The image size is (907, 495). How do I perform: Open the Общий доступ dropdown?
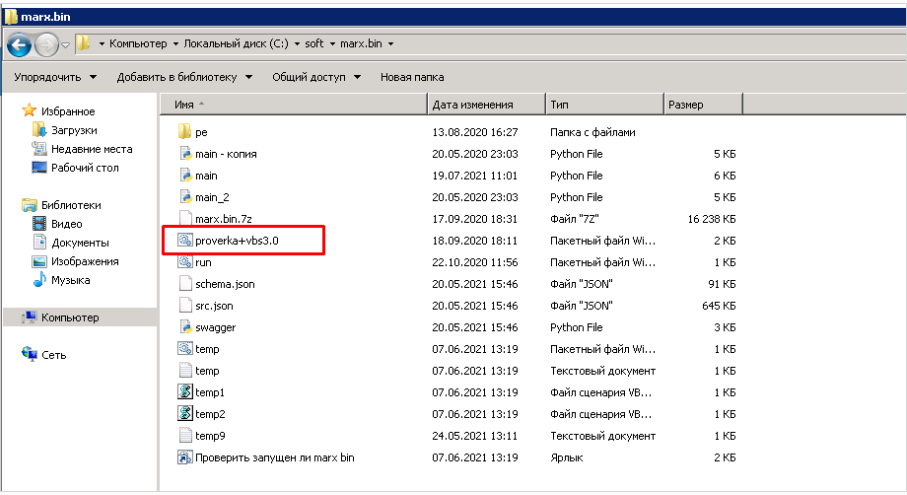316,77
